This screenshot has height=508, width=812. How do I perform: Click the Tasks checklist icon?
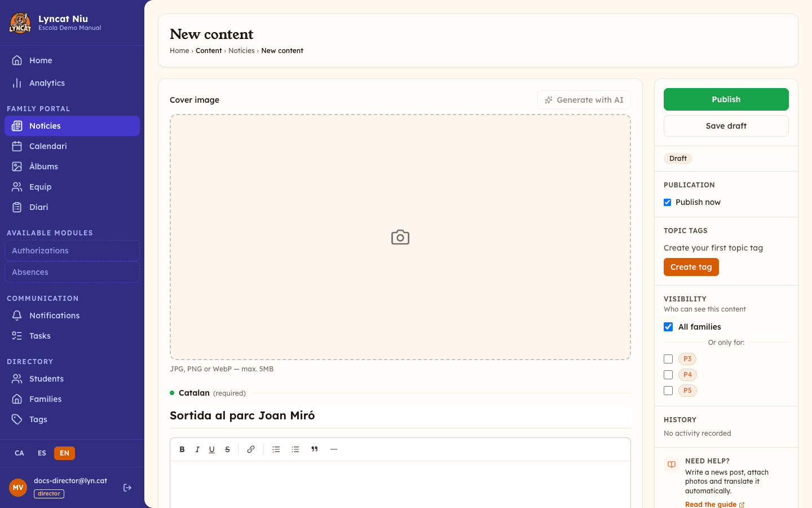point(17,336)
